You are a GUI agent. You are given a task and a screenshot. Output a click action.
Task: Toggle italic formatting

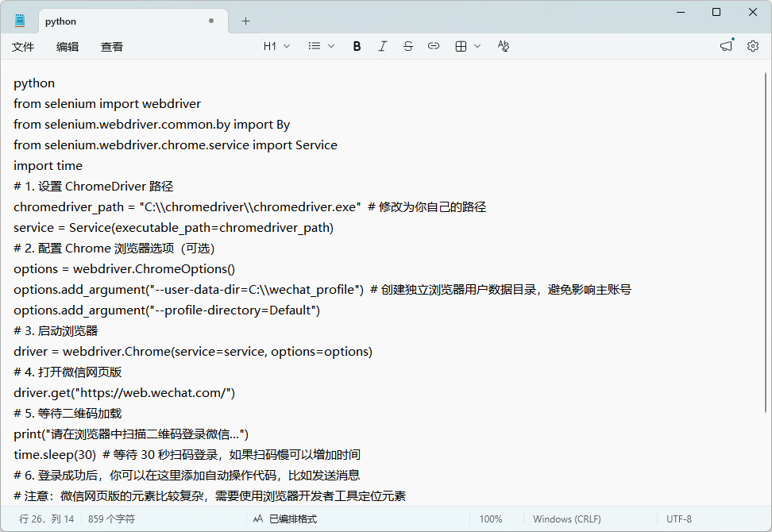click(x=382, y=46)
